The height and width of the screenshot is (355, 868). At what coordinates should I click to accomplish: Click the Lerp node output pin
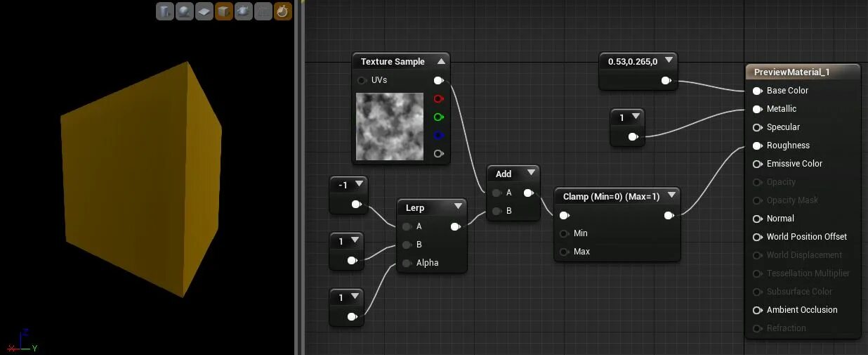(x=456, y=226)
